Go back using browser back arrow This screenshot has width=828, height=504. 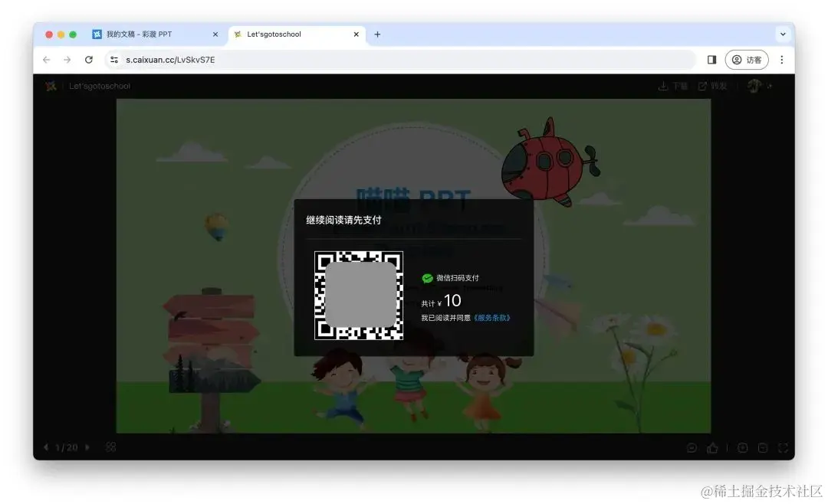(47, 60)
